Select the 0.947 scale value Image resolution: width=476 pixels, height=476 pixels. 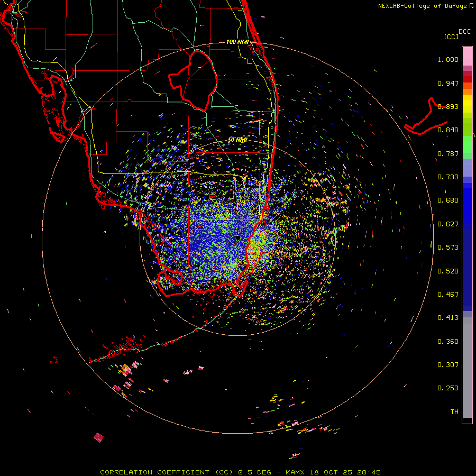click(x=448, y=83)
